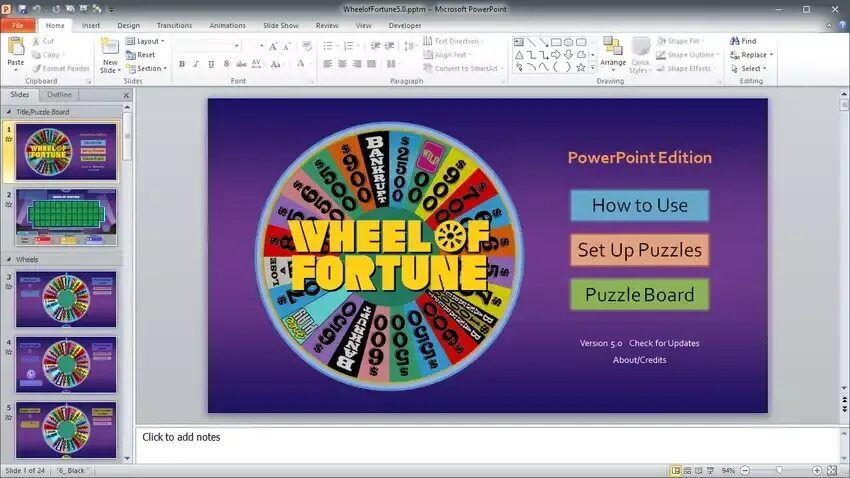Select the Line shape in shapes gallery
This screenshot has height=478, width=850.
pyautogui.click(x=531, y=42)
